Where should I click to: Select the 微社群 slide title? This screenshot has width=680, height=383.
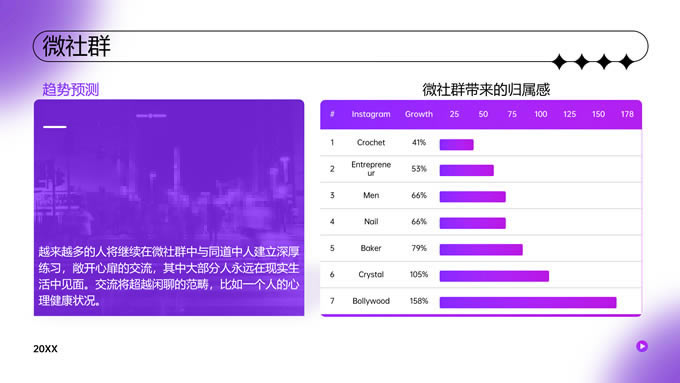[77, 46]
